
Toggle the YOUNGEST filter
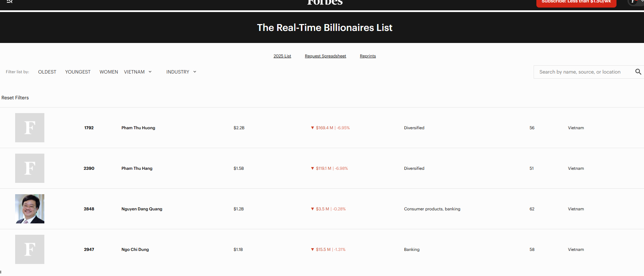tap(78, 72)
